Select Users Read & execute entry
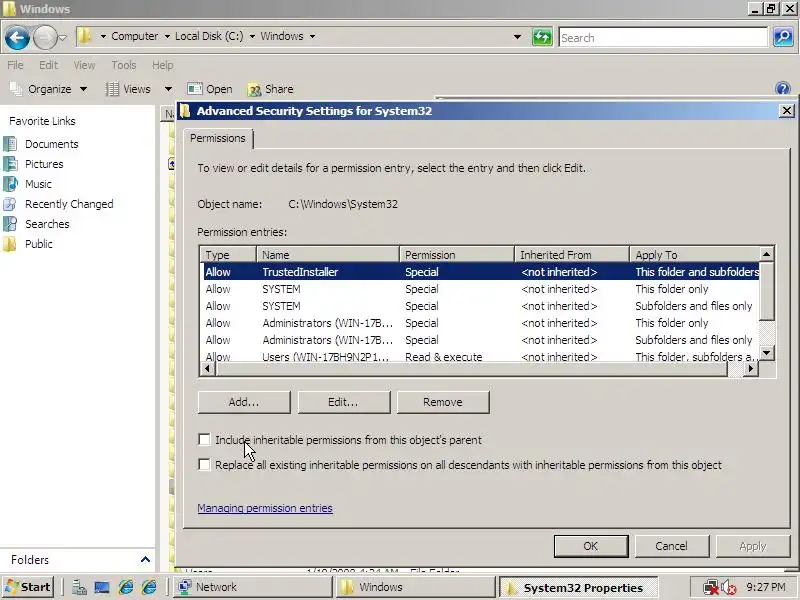 point(482,357)
